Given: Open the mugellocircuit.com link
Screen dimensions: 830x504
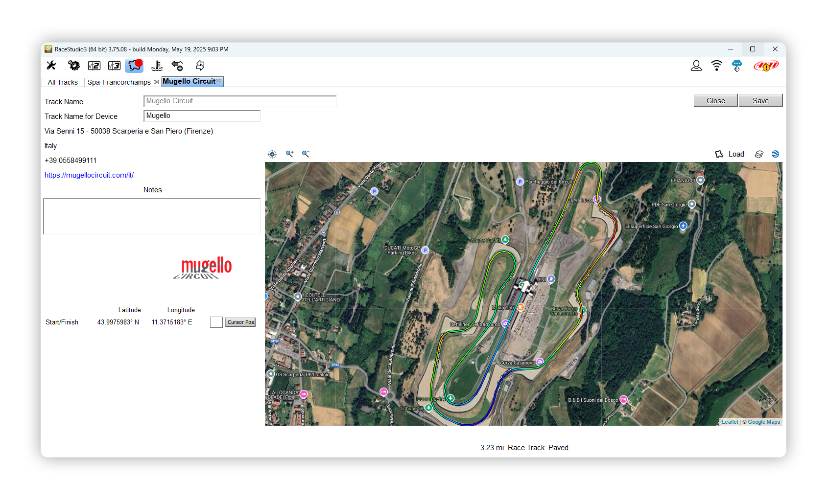Looking at the screenshot, I should 89,175.
